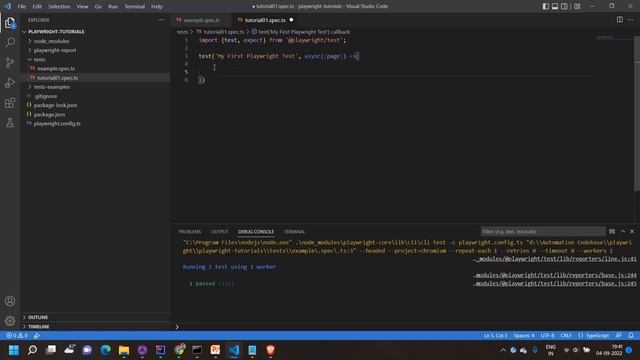
Task: Open package.json file
Action: (49, 115)
